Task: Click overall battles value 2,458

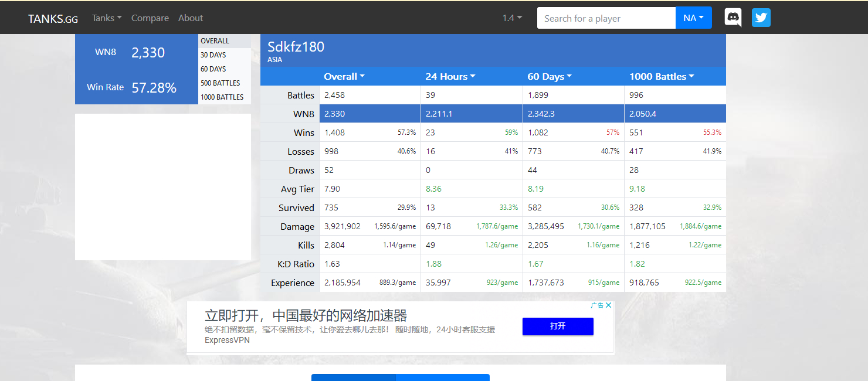Action: coord(335,96)
